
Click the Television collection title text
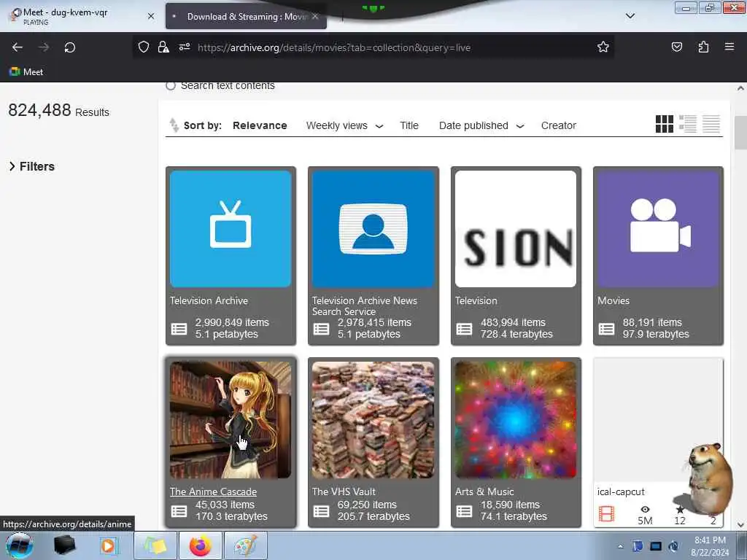476,300
